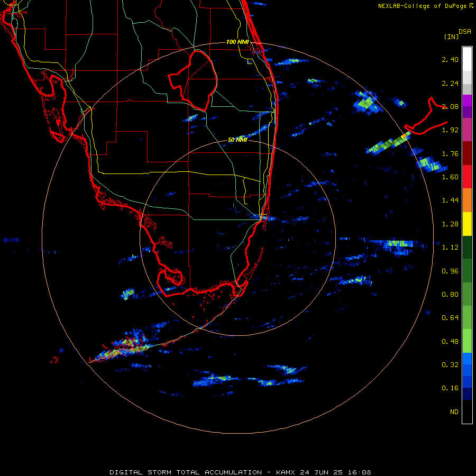Click the ND legend label

[x=454, y=412]
